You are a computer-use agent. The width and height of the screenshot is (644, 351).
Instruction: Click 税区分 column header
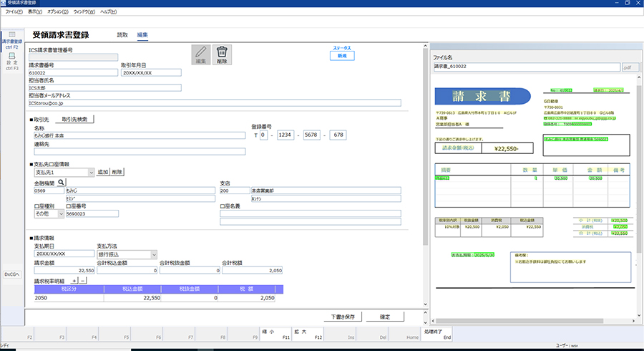[69, 289]
